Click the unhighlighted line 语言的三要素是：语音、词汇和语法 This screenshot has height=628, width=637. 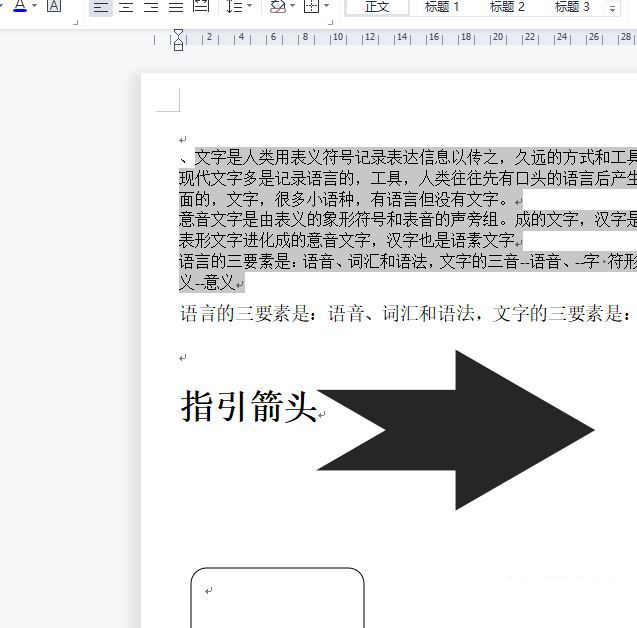(405, 314)
